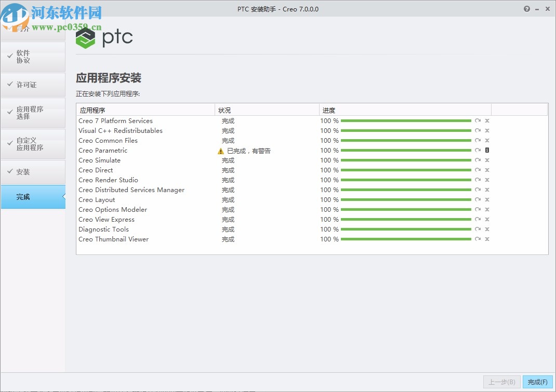
Task: Select the 安装 step in the sidebar
Action: (x=23, y=172)
